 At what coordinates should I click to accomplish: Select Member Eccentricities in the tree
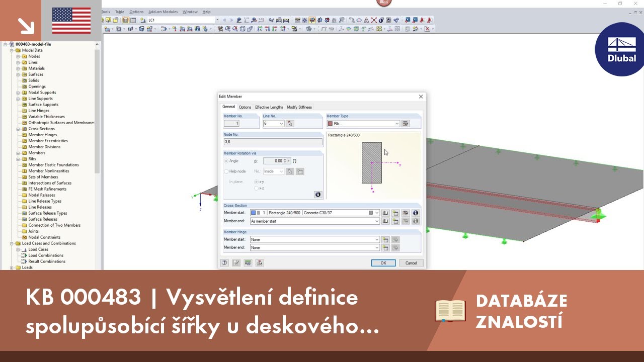coord(48,141)
